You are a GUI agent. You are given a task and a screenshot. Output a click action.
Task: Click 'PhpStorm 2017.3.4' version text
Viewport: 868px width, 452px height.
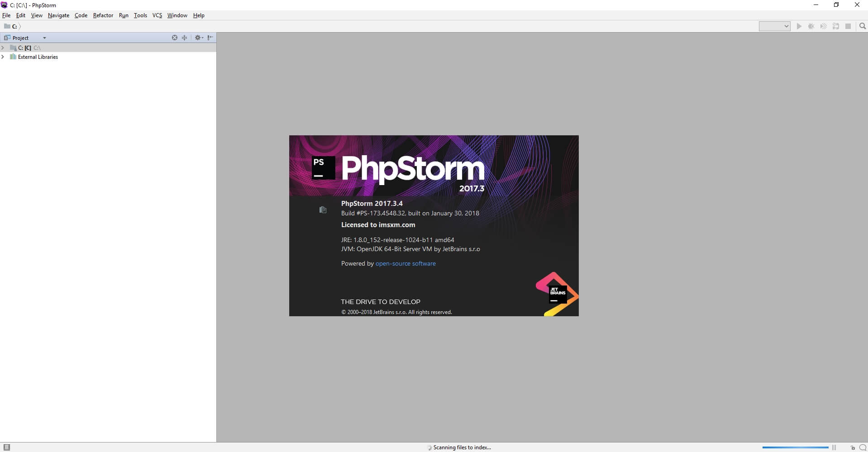(x=372, y=204)
